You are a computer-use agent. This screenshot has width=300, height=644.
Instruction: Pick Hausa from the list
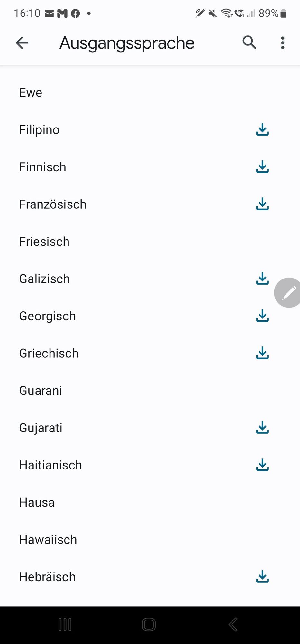[x=150, y=502]
